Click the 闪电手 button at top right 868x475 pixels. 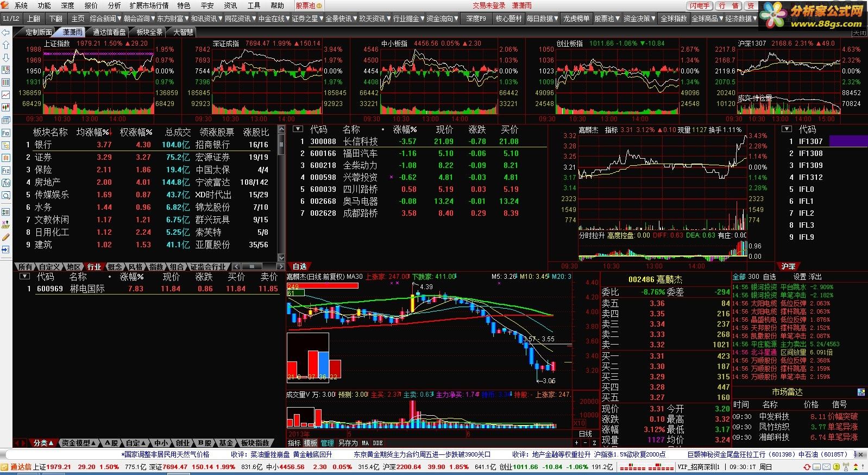(700, 5)
